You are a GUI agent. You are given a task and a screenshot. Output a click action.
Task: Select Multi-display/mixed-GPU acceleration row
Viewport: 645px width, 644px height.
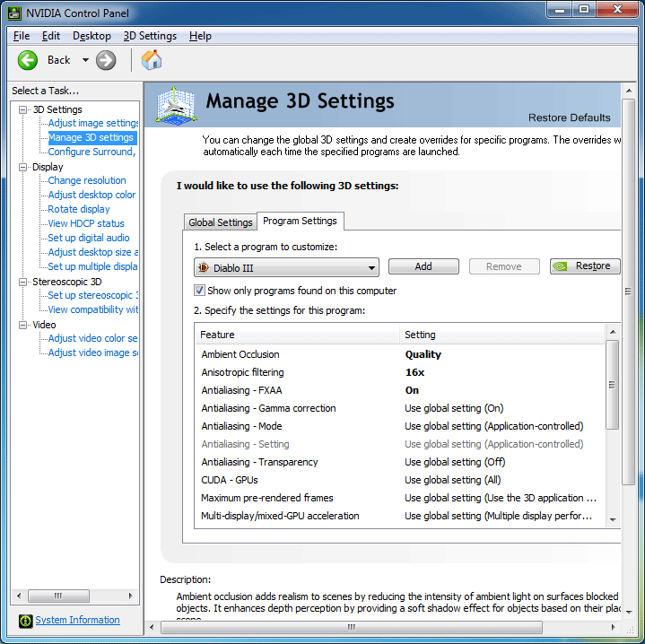399,516
